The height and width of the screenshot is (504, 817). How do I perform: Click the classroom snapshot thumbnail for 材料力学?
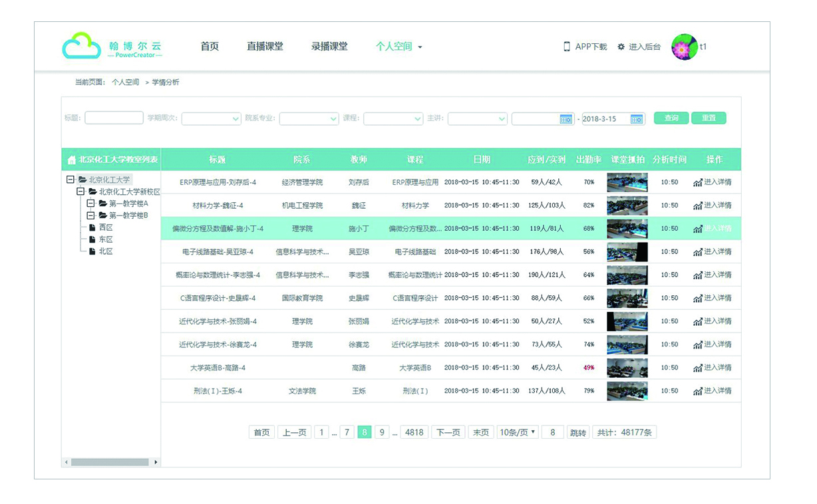pos(627,205)
